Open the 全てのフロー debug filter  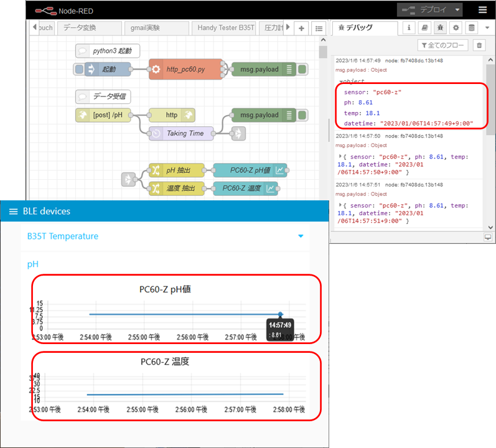click(x=442, y=45)
